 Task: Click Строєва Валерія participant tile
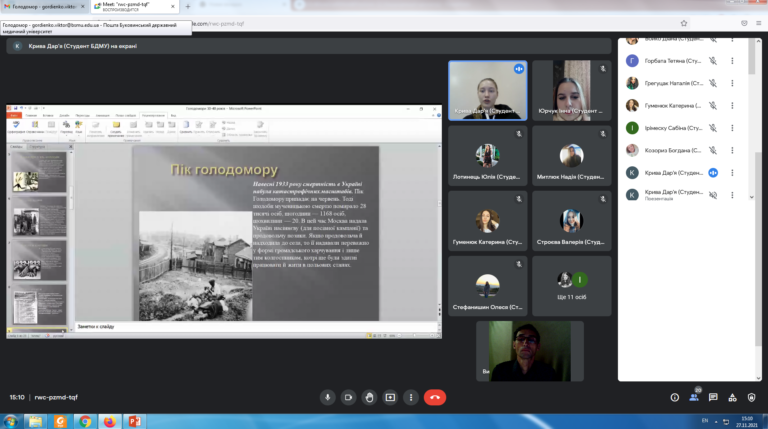[x=572, y=221]
